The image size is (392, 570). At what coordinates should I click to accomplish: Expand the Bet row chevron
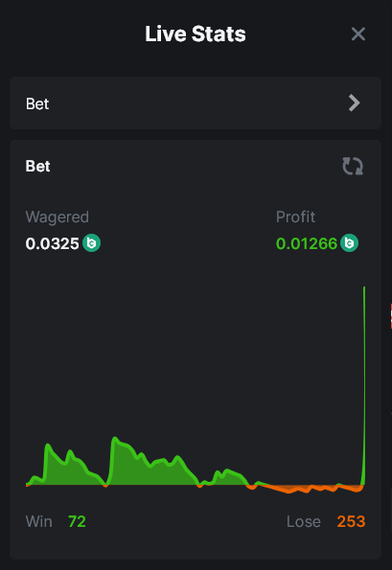click(354, 103)
